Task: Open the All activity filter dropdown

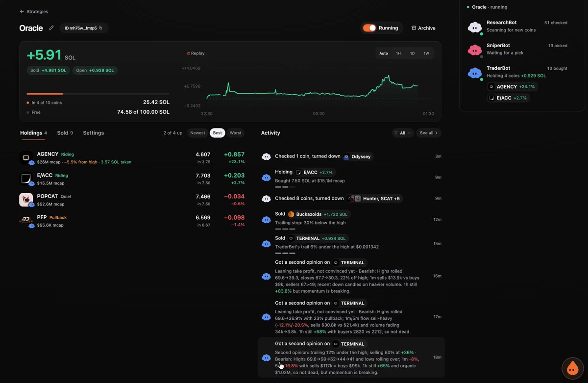Action: pos(403,133)
